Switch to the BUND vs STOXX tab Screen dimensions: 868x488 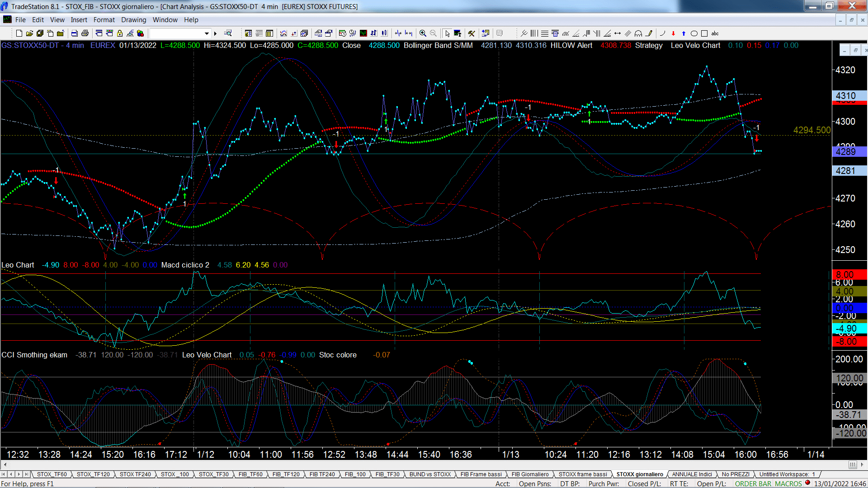click(x=430, y=474)
